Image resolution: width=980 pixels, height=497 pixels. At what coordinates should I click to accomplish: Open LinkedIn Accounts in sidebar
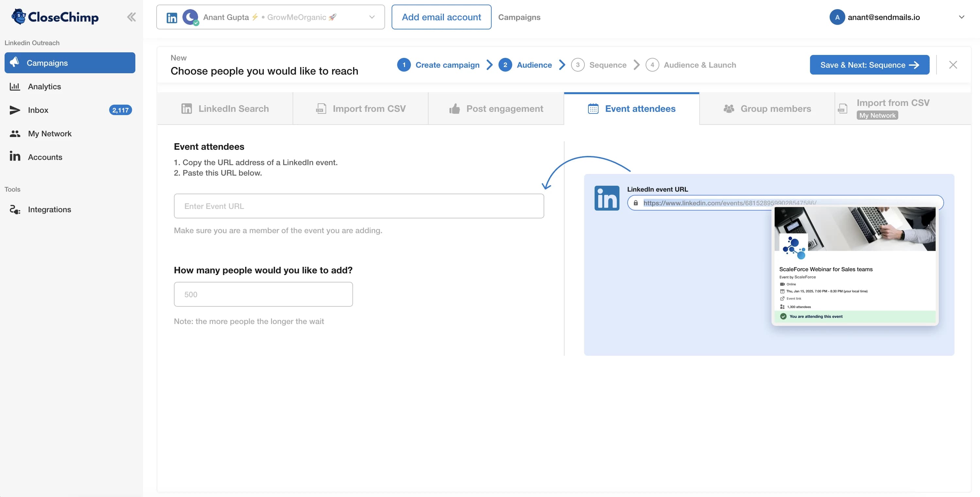click(45, 157)
